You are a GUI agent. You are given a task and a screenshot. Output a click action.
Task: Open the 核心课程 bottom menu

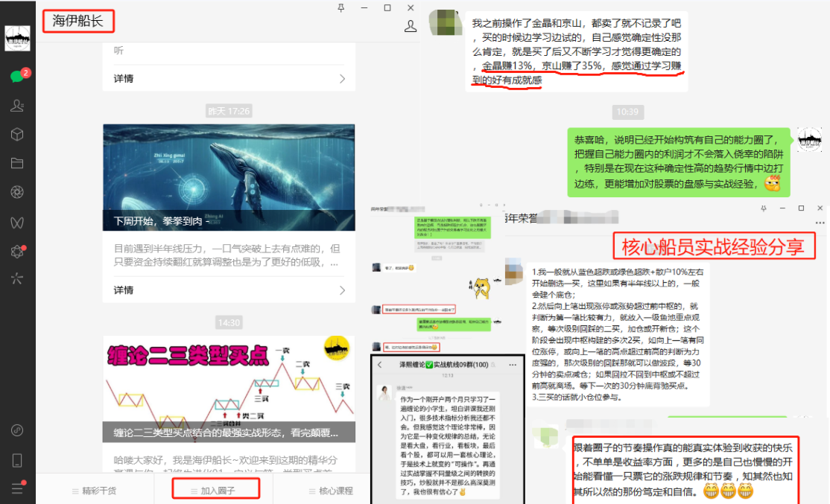pyautogui.click(x=332, y=491)
